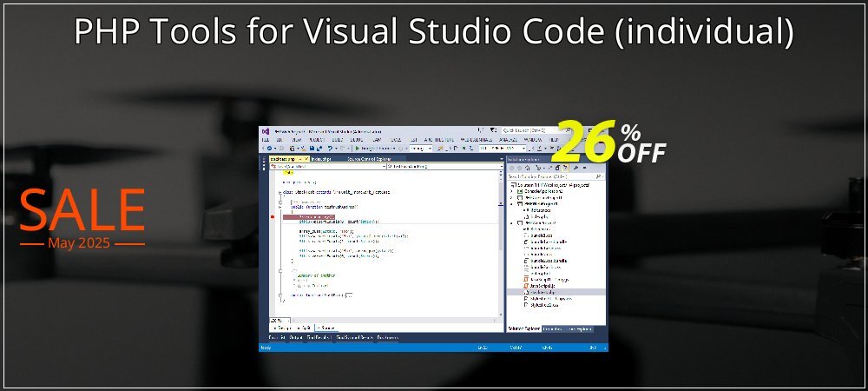Click the Navigate Backward toolbar icon

click(270, 149)
